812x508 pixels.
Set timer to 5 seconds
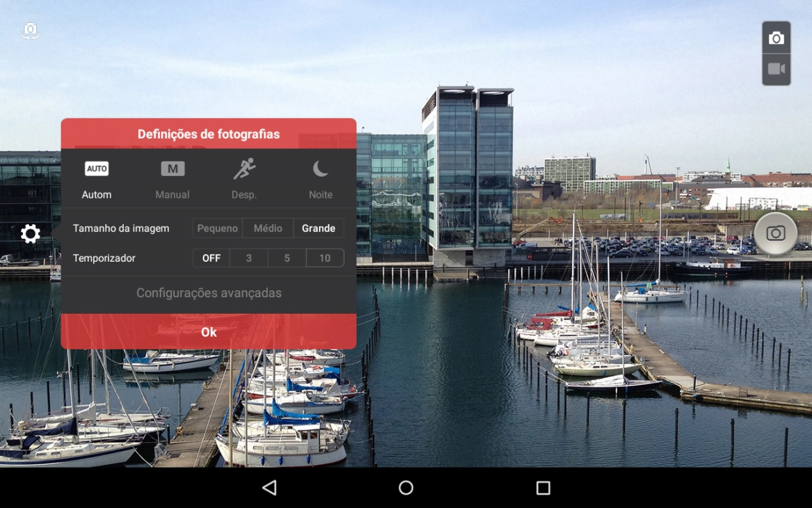click(286, 258)
